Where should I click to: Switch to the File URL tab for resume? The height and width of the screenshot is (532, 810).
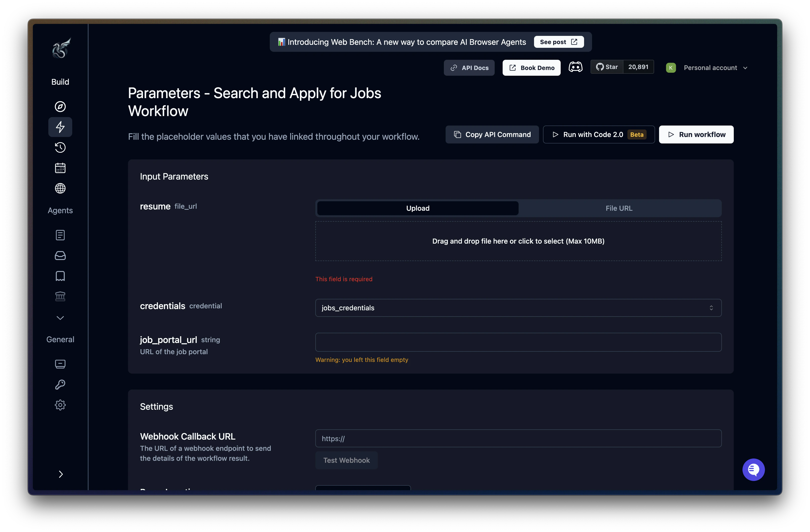click(618, 208)
